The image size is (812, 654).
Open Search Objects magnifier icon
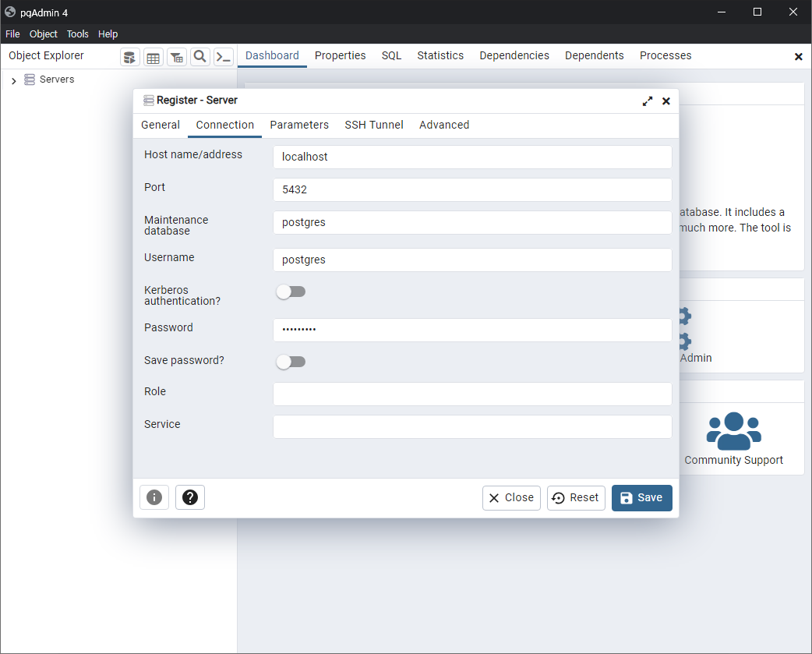pyautogui.click(x=200, y=57)
